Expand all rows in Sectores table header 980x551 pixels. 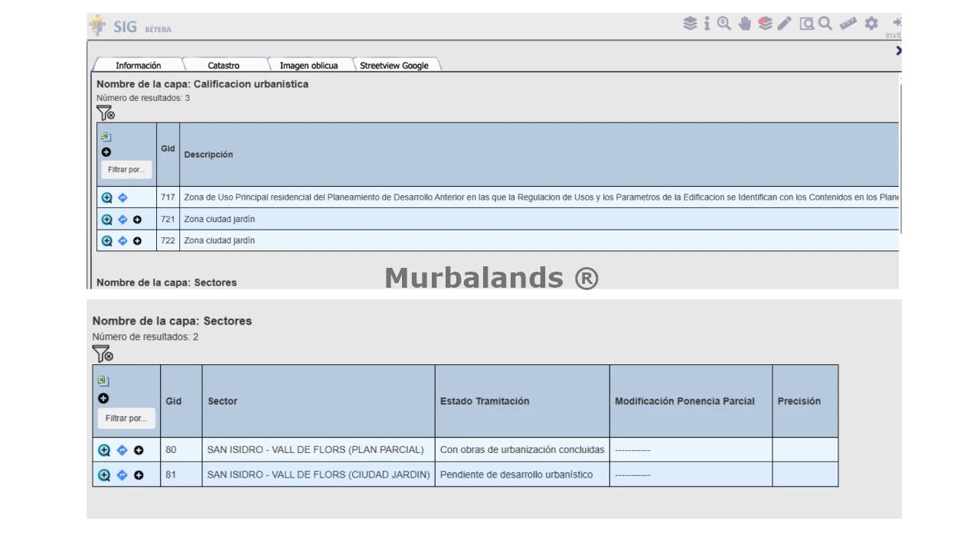click(103, 398)
